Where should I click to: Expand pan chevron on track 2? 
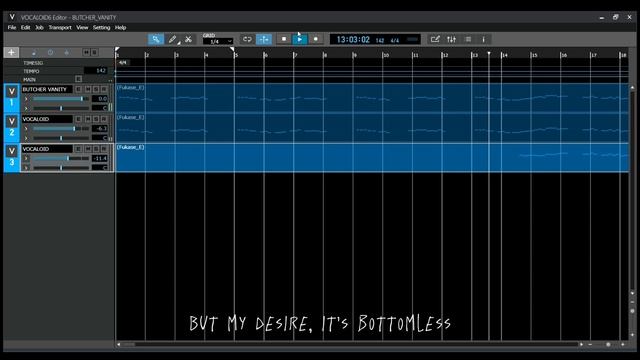26,138
